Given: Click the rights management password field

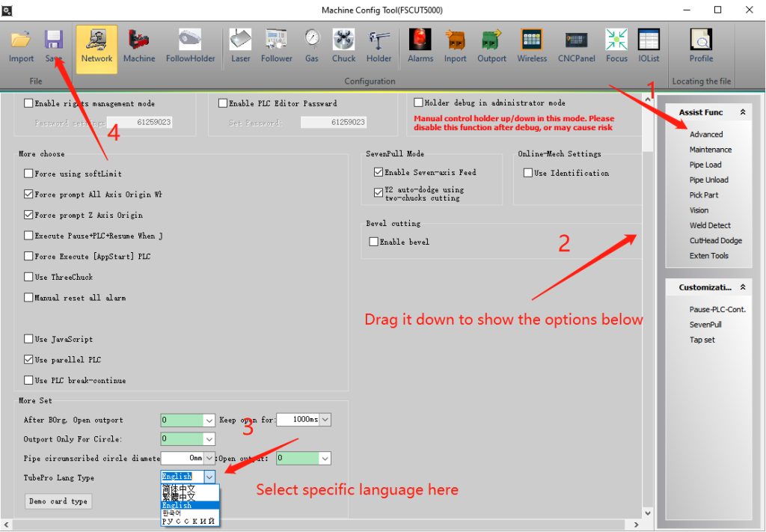Looking at the screenshot, I should tap(140, 122).
